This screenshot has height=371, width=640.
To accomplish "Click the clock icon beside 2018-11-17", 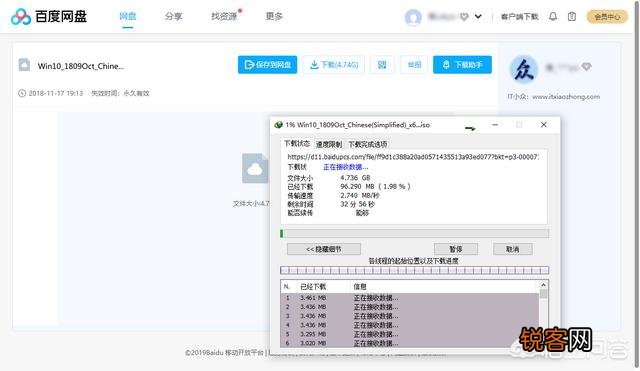I will 22,93.
